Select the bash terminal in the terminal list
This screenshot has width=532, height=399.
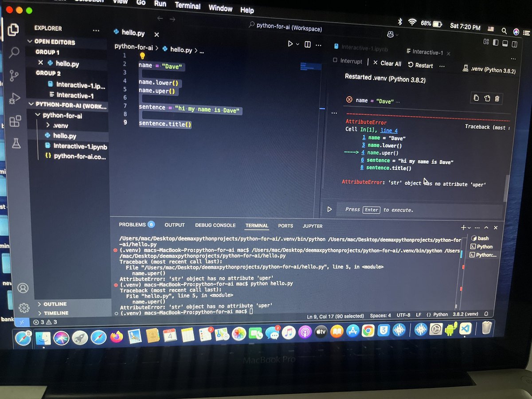pyautogui.click(x=480, y=238)
